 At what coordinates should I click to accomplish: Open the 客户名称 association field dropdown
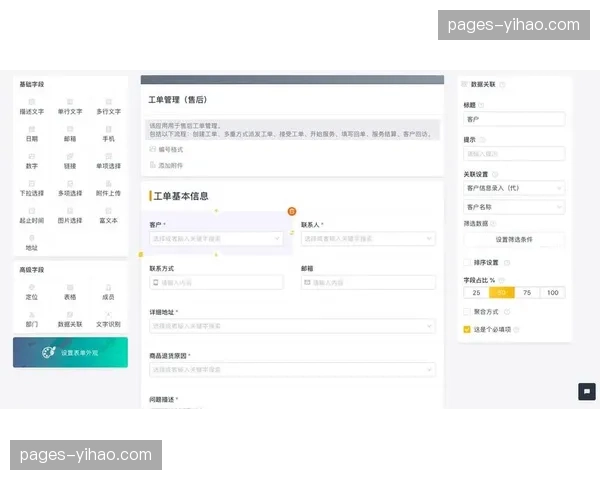coord(514,207)
